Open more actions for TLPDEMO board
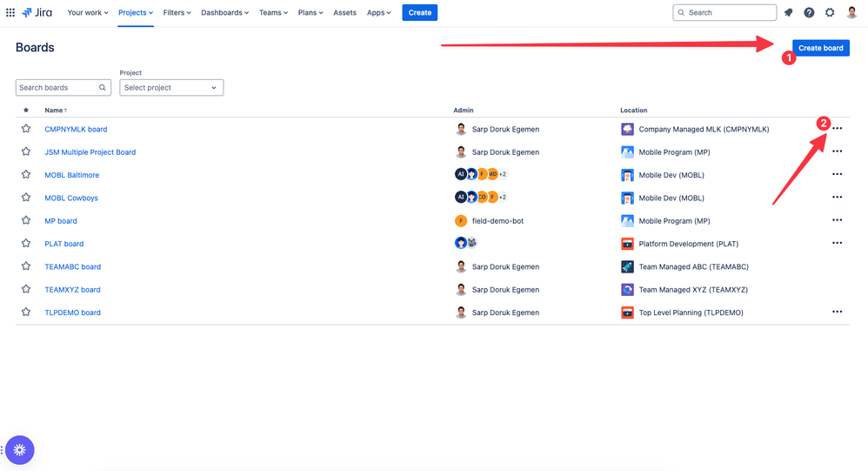The height and width of the screenshot is (471, 868). tap(837, 312)
